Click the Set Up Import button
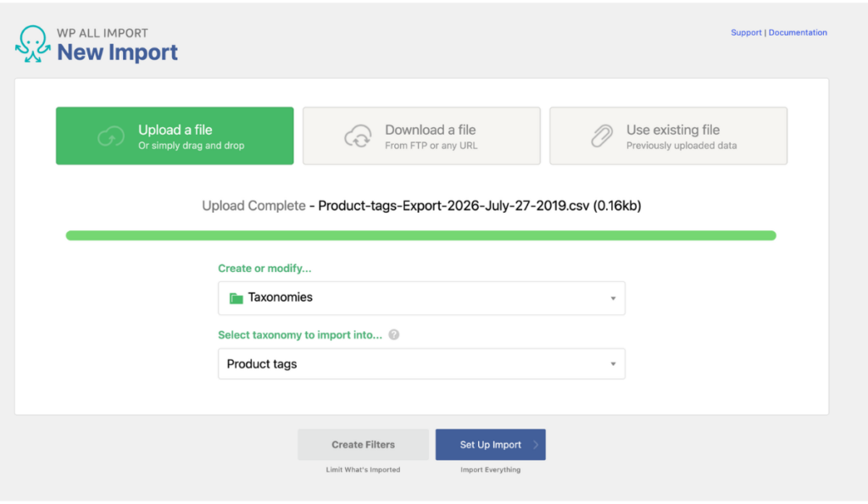 [x=491, y=445]
